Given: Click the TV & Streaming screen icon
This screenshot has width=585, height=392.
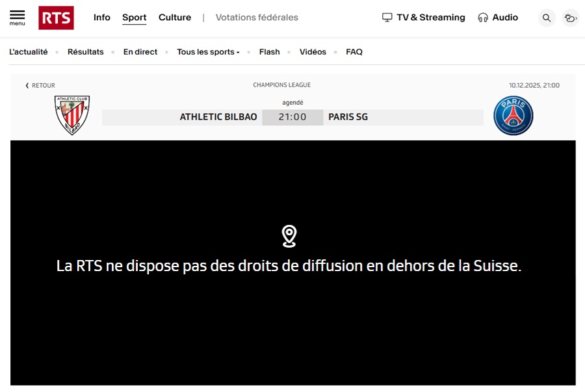Looking at the screenshot, I should pos(388,18).
